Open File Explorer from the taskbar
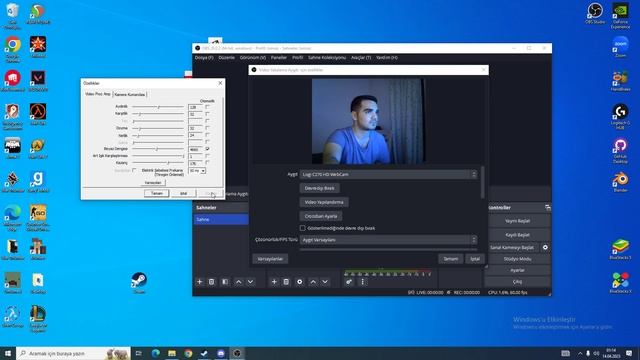 point(172,353)
